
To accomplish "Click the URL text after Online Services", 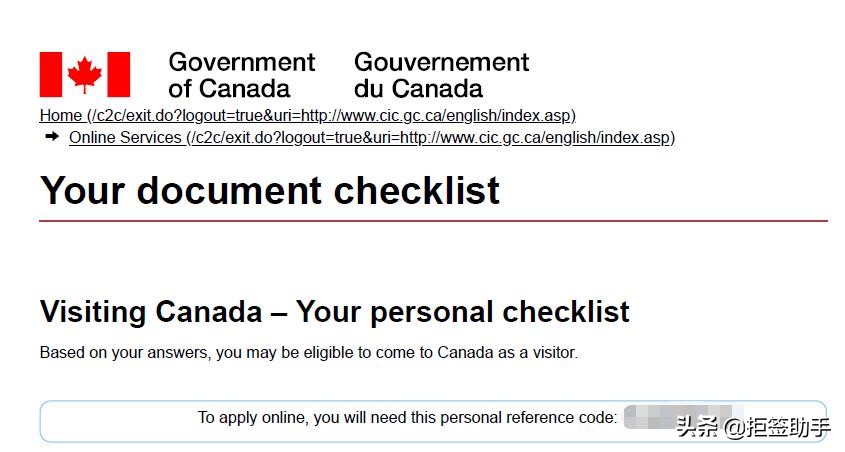I will click(431, 138).
